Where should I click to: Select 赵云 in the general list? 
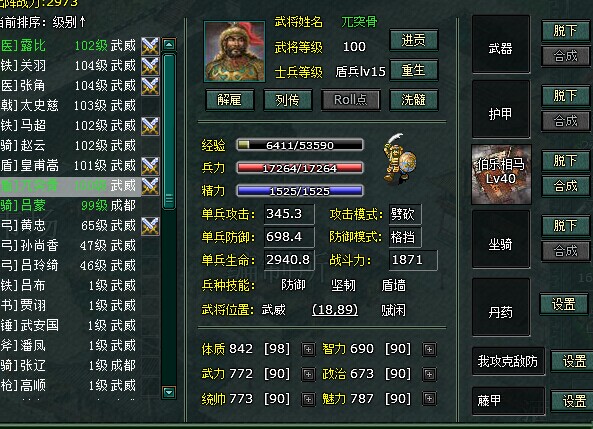[68, 145]
